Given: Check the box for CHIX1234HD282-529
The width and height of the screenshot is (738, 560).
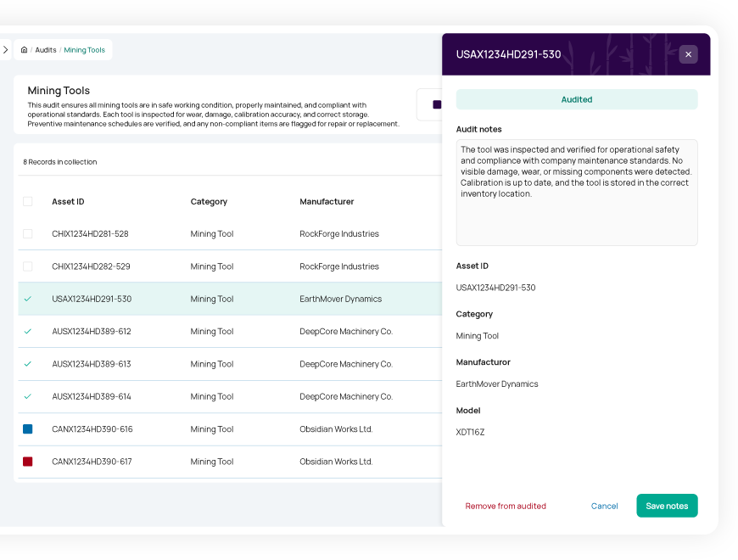Looking at the screenshot, I should (x=28, y=266).
